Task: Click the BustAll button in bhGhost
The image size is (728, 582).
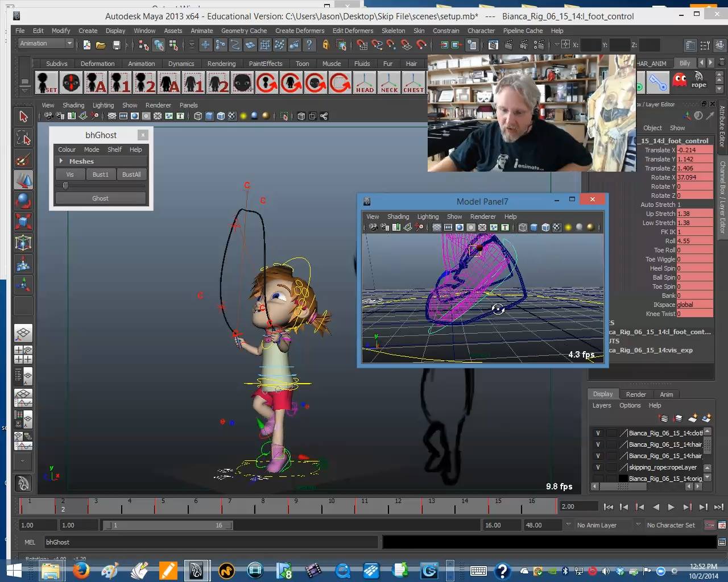Action: [131, 174]
